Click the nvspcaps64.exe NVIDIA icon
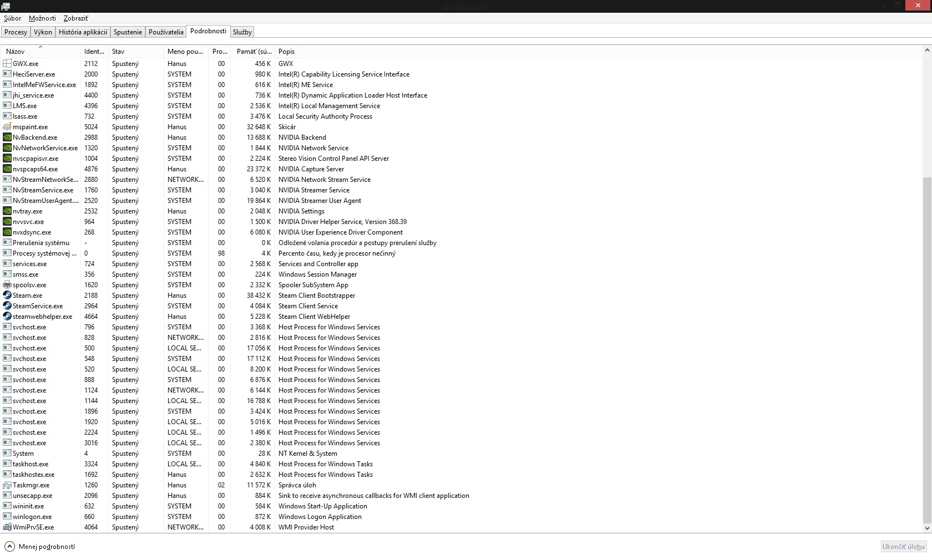The width and height of the screenshot is (932, 560). coord(7,169)
